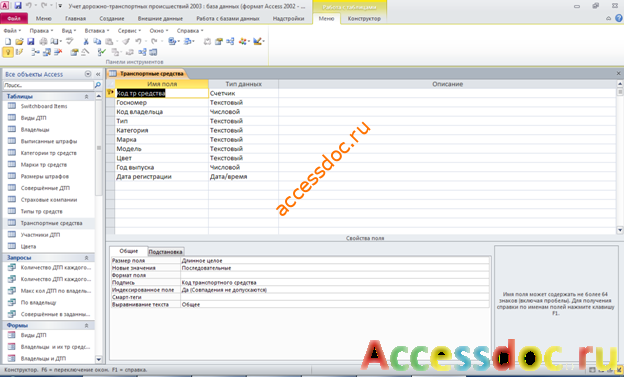Screen dimensions: 624x377
Task: Switch to the Конструктор ribbon tab
Action: (364, 18)
